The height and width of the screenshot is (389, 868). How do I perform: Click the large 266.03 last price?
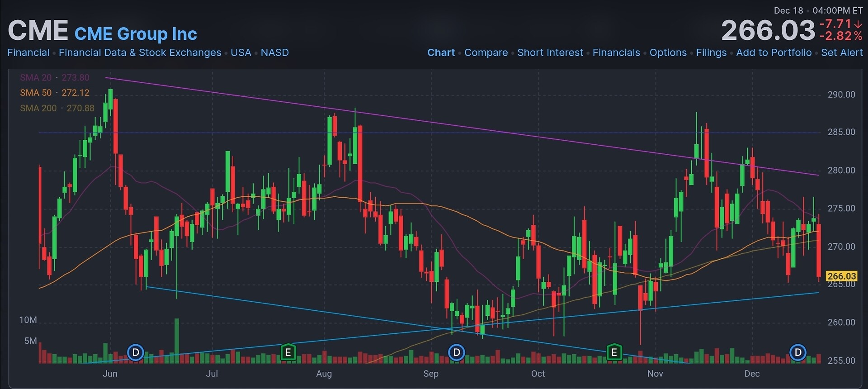tap(768, 30)
